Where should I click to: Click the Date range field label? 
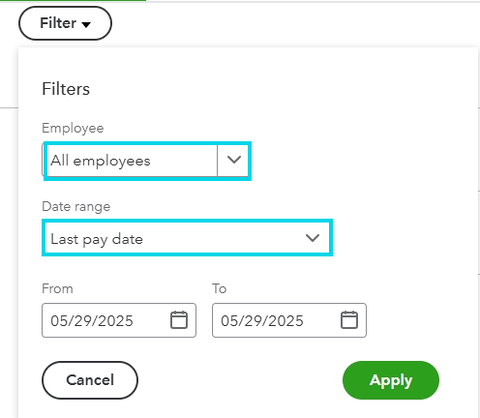coord(76,207)
